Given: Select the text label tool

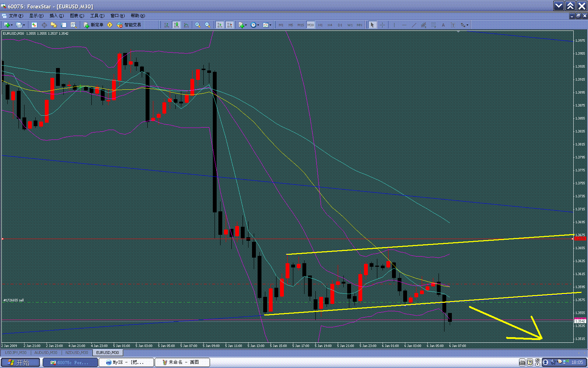Looking at the screenshot, I should point(453,25).
